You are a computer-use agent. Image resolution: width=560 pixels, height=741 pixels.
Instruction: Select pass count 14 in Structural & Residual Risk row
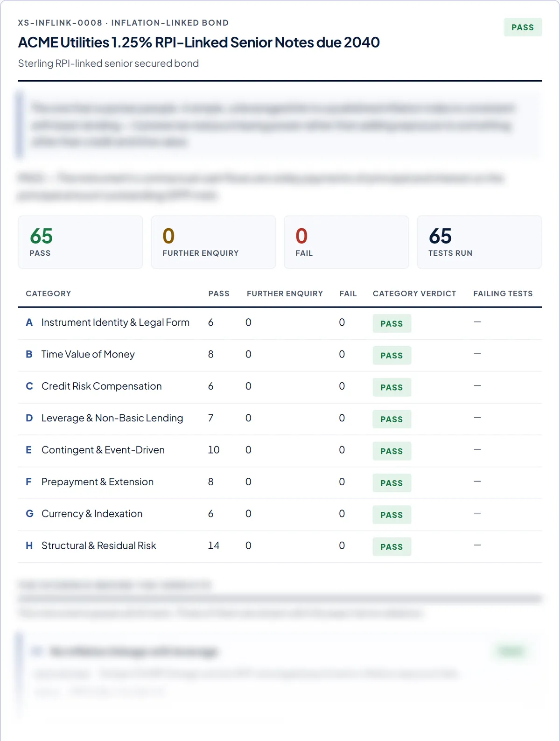[x=214, y=545]
